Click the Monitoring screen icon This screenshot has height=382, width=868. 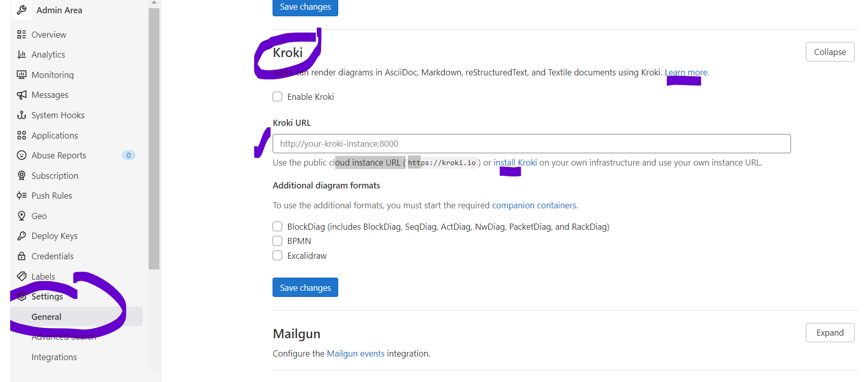[21, 75]
